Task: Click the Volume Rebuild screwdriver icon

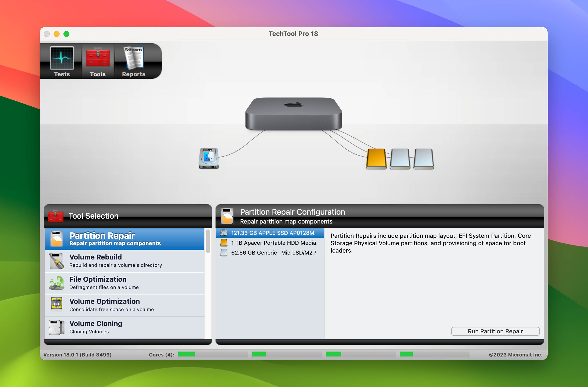Action: point(57,261)
